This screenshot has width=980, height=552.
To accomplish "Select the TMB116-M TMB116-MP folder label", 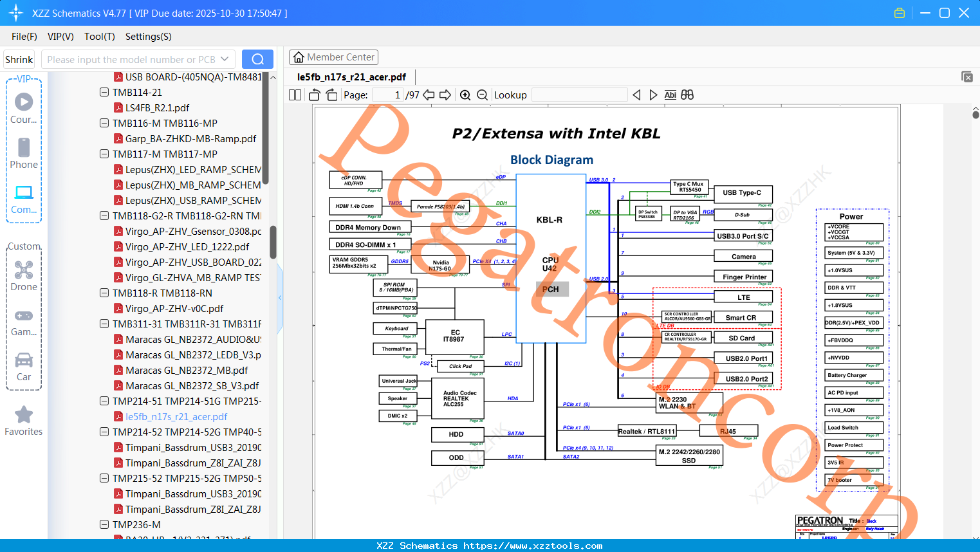I will 165,124.
